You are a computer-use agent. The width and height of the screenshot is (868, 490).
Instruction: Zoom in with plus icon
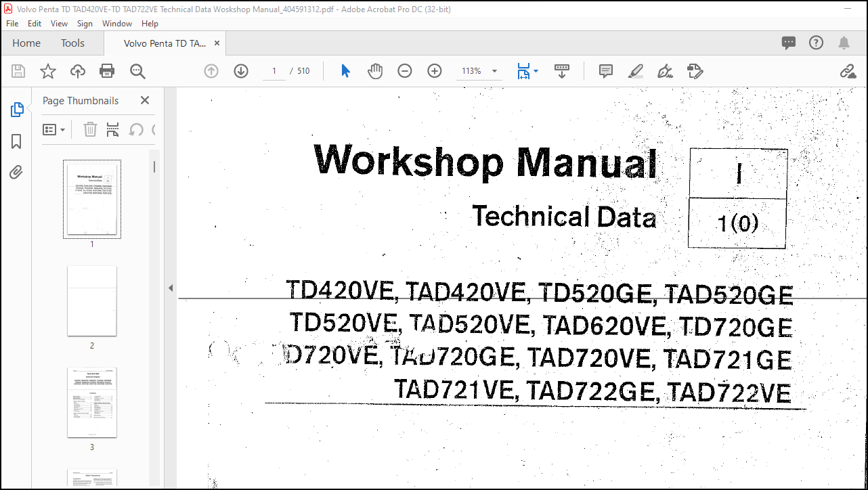pyautogui.click(x=435, y=71)
